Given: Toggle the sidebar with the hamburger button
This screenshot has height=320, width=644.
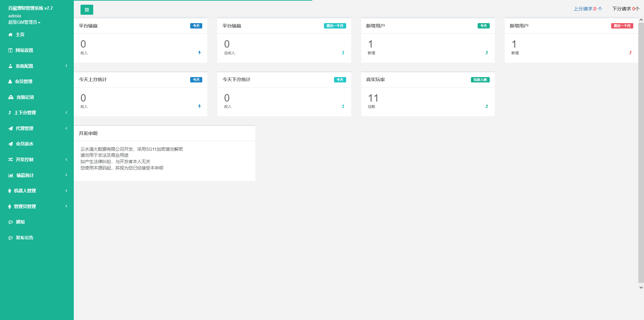Looking at the screenshot, I should [x=87, y=10].
